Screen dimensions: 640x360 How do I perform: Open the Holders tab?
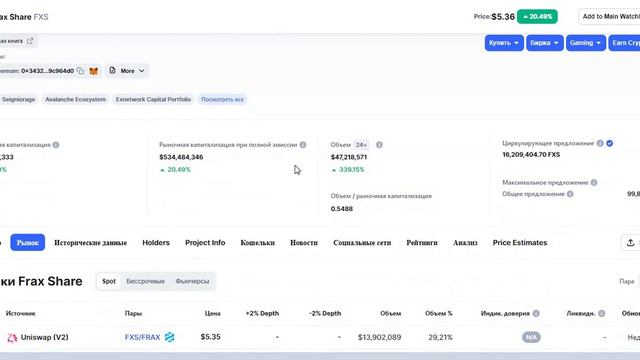click(156, 243)
